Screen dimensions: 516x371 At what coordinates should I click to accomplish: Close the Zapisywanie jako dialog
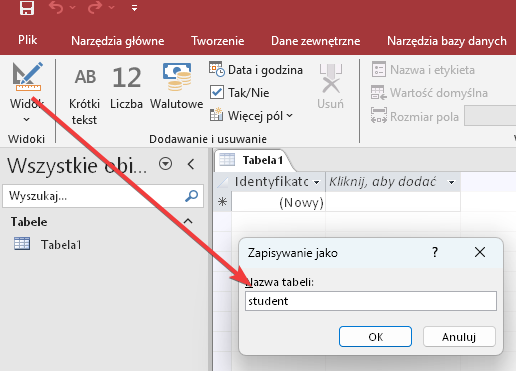point(480,252)
